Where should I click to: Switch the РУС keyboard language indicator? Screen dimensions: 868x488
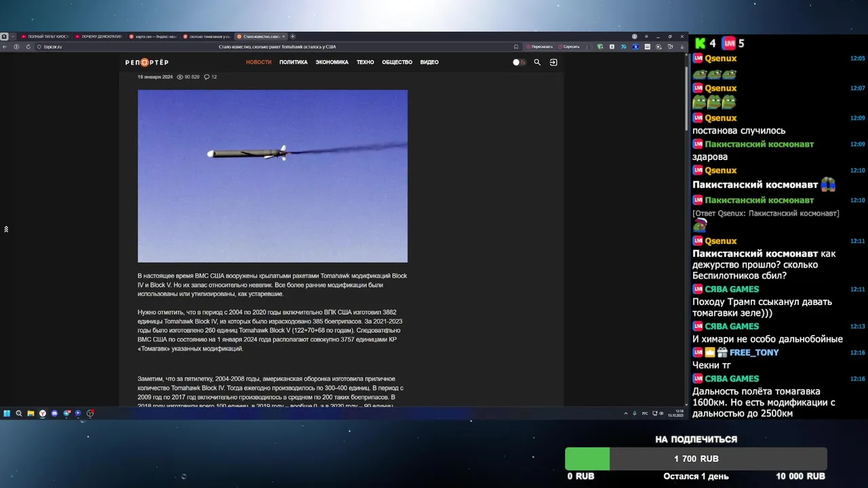(645, 413)
